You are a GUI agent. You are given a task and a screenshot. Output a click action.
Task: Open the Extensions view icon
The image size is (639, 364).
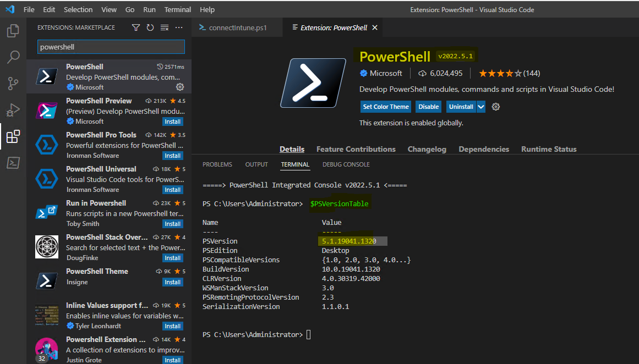coord(13,136)
